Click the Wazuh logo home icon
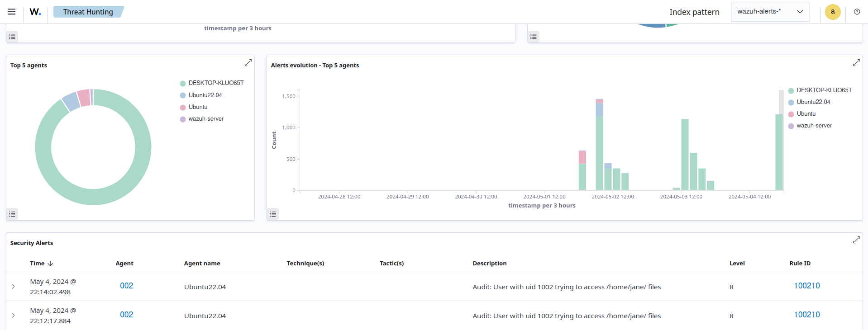The image size is (868, 330). [x=35, y=12]
